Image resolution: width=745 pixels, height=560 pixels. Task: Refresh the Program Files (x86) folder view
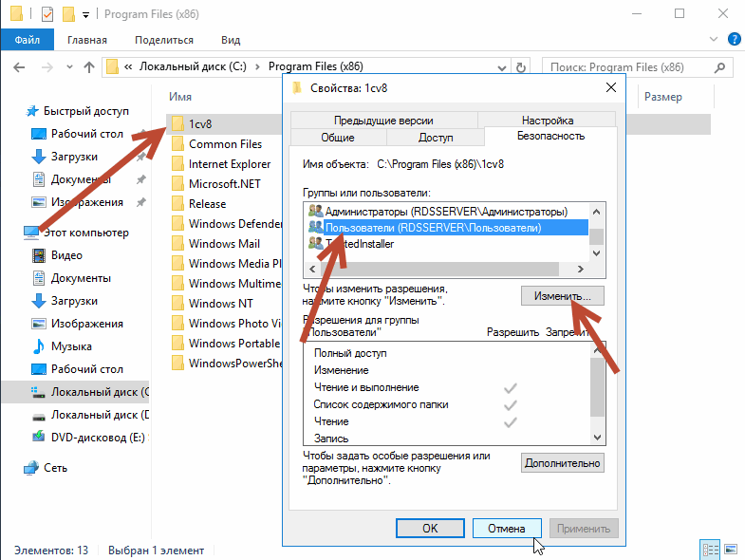(x=521, y=67)
